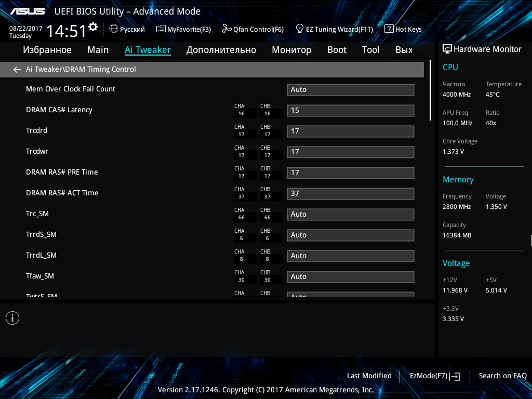Click the Trcdwr value field
The height and width of the screenshot is (399, 532).
[351, 152]
